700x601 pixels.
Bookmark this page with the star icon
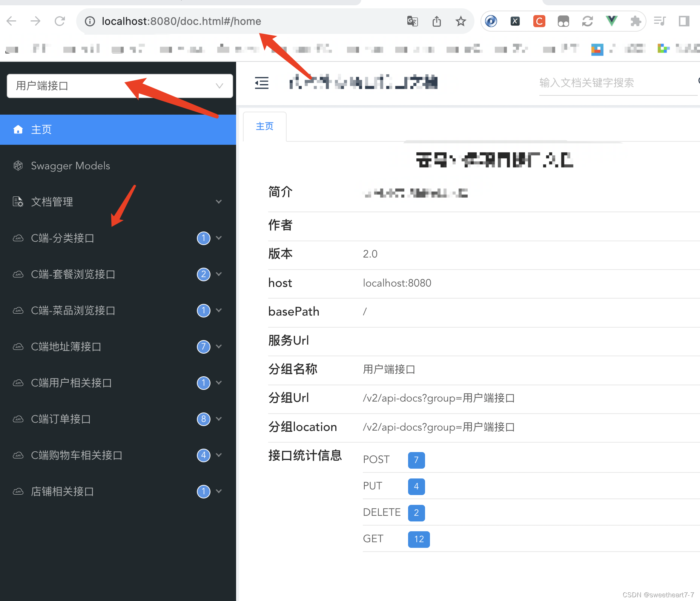click(x=461, y=21)
